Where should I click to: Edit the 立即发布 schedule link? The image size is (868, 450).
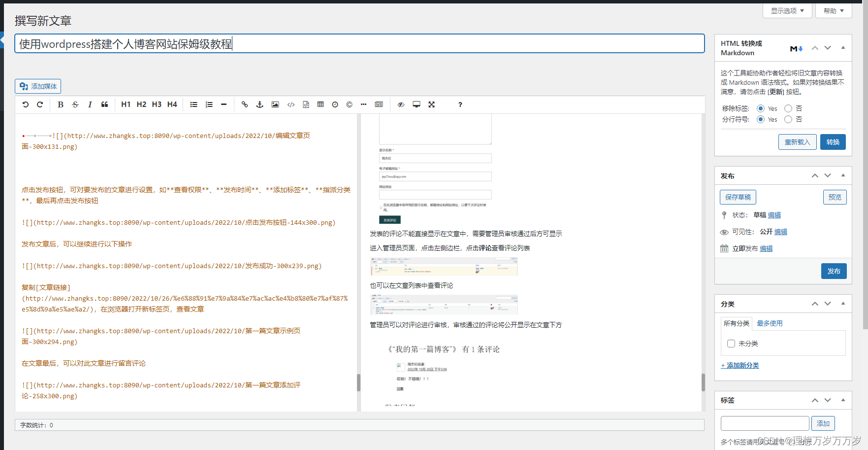click(x=766, y=249)
